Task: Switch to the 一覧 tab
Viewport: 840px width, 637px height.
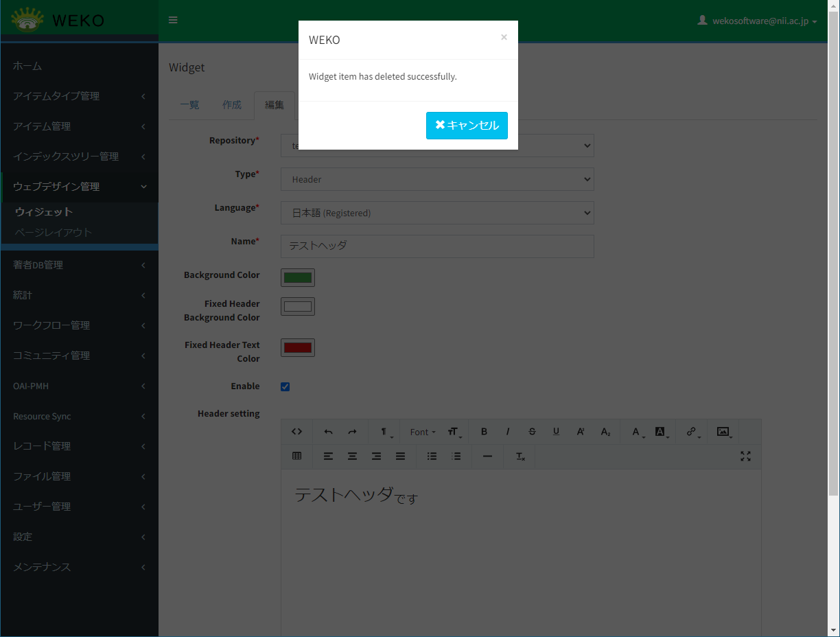Action: coord(189,105)
